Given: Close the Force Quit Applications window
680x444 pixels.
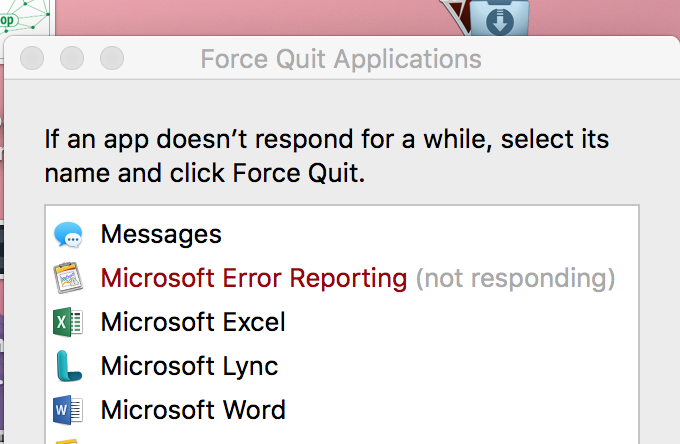Looking at the screenshot, I should click(x=32, y=58).
